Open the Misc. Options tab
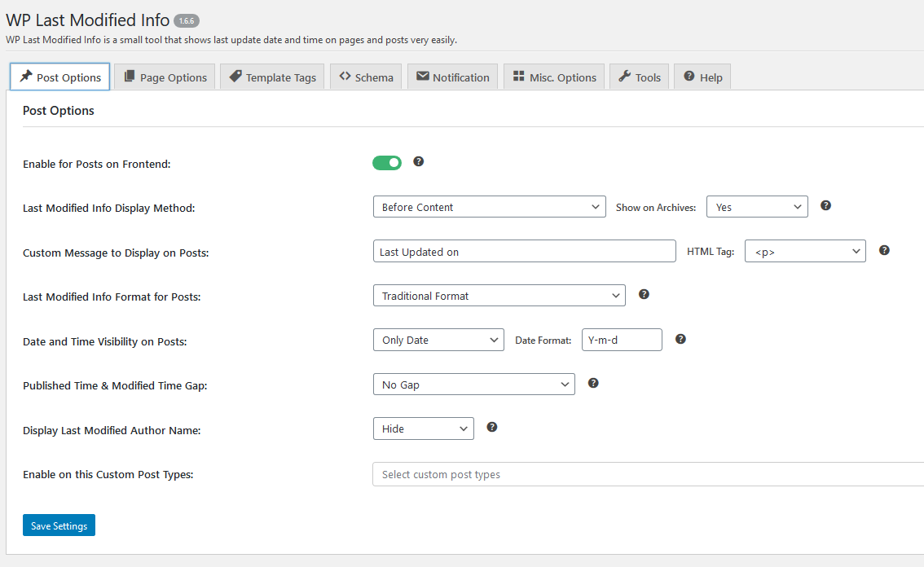This screenshot has width=924, height=567. pos(554,77)
